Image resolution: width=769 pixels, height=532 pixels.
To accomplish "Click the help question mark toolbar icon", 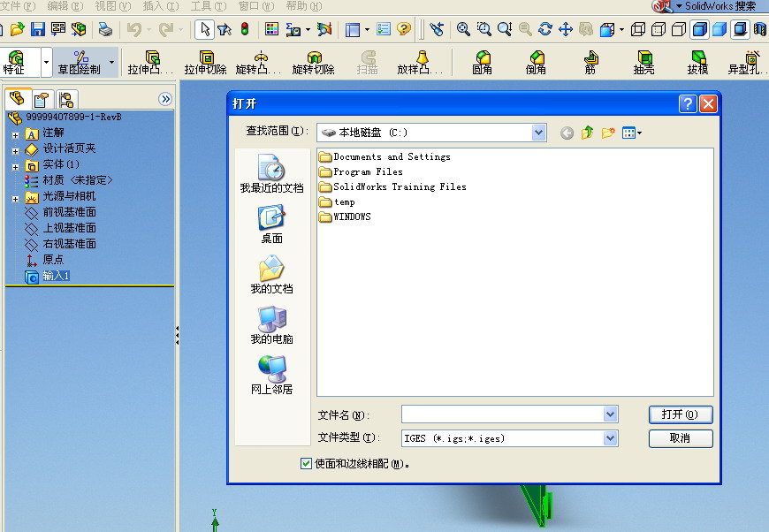I will coord(404,29).
